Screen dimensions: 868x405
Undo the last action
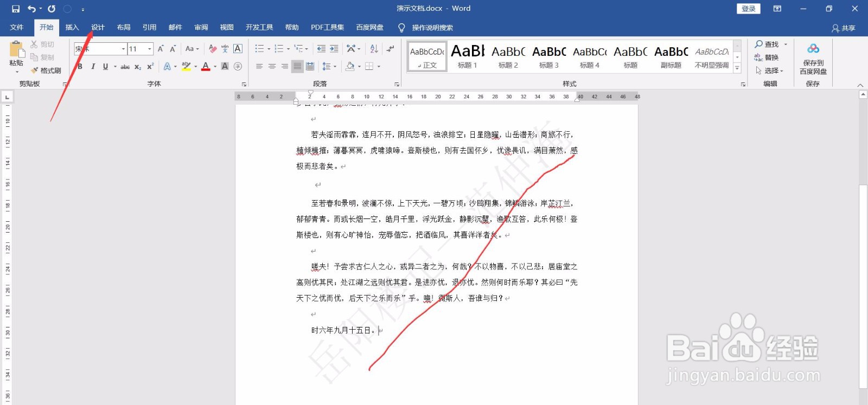click(32, 9)
